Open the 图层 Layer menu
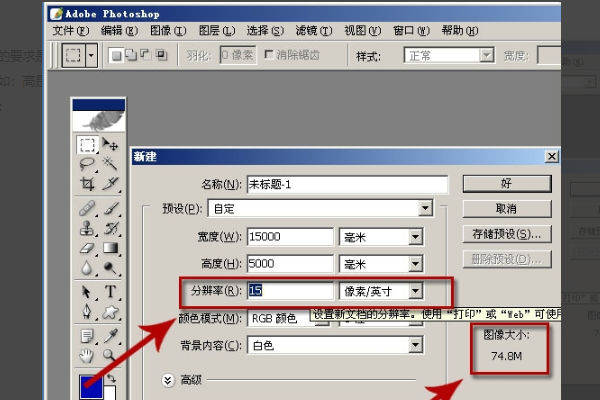Viewport: 600px width, 400px height. point(217,31)
